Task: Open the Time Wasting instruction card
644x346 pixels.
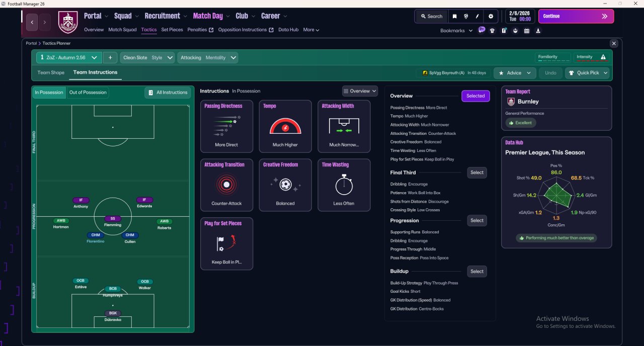Action: tap(344, 185)
